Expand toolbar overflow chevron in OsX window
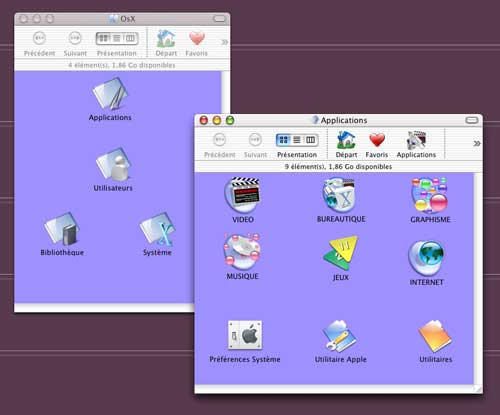Viewport: 500px width, 415px height. point(225,42)
